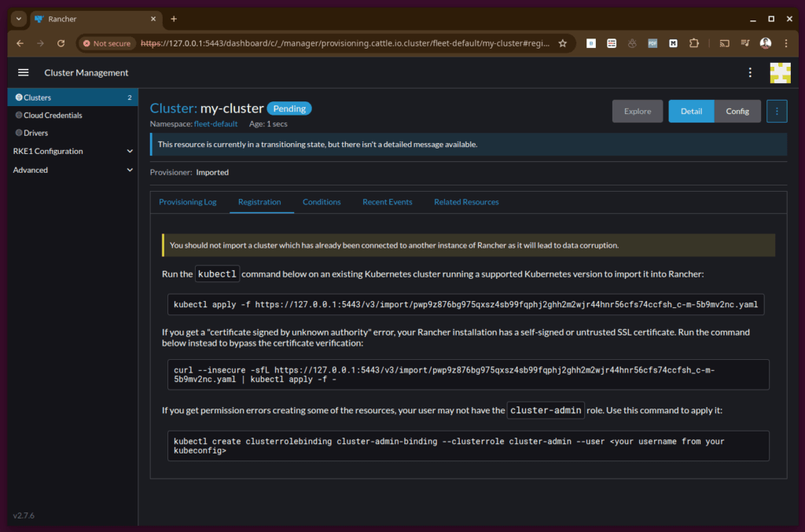Viewport: 805px width, 532px height.
Task: Click the inline kubectl code label
Action: point(217,274)
